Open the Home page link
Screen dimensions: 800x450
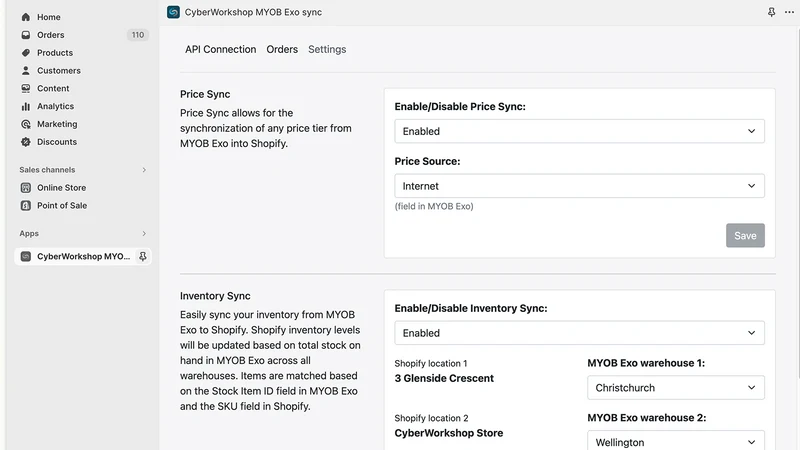coord(48,17)
